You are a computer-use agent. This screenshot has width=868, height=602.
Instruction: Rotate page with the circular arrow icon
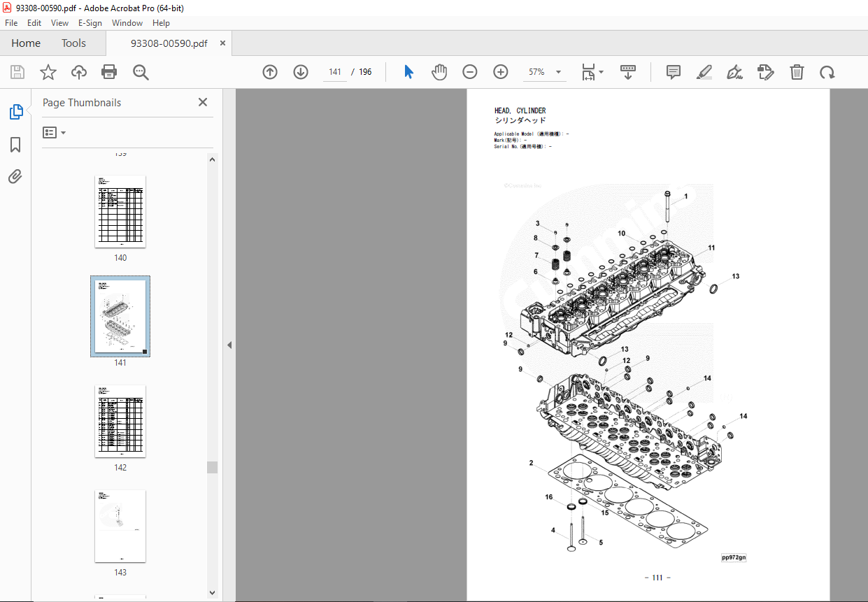point(827,72)
